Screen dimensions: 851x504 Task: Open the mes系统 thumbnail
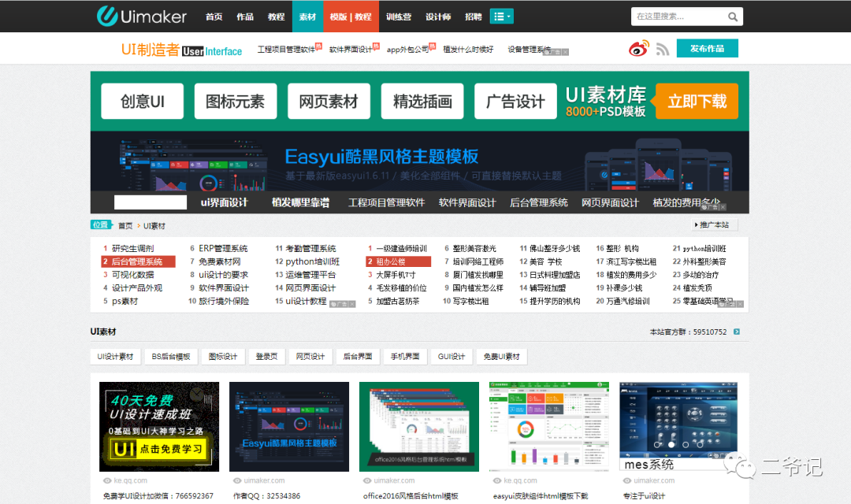678,426
